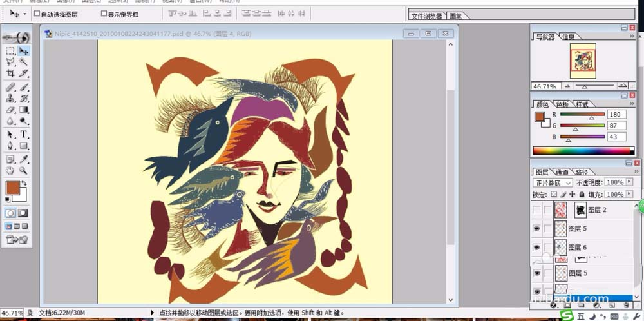The image size is (644, 321).
Task: Switch to Quick Mask mode
Action: 23,213
